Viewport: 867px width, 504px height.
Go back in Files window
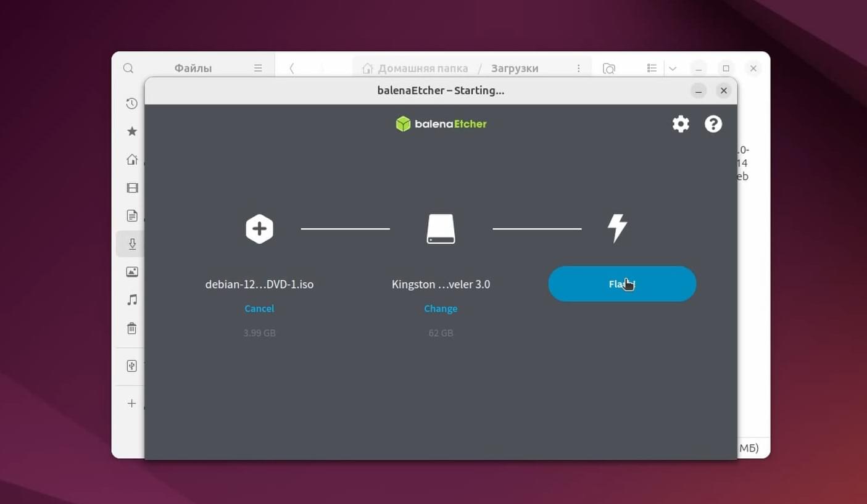[x=292, y=68]
